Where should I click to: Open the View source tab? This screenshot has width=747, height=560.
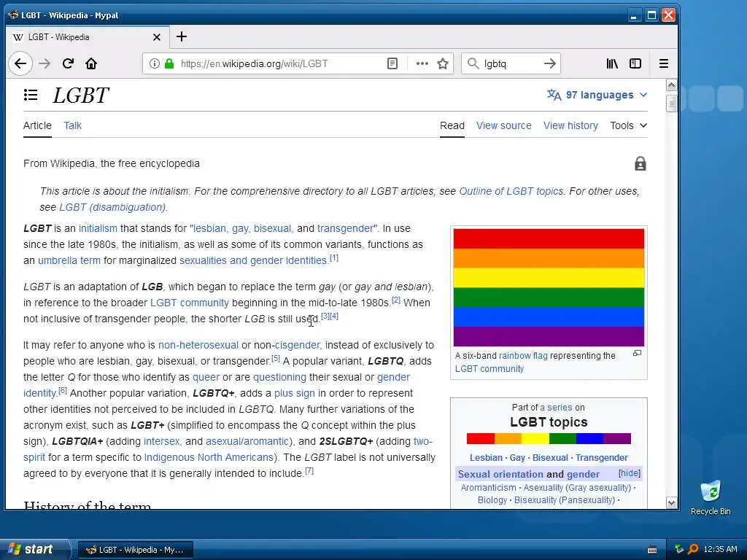(x=503, y=125)
